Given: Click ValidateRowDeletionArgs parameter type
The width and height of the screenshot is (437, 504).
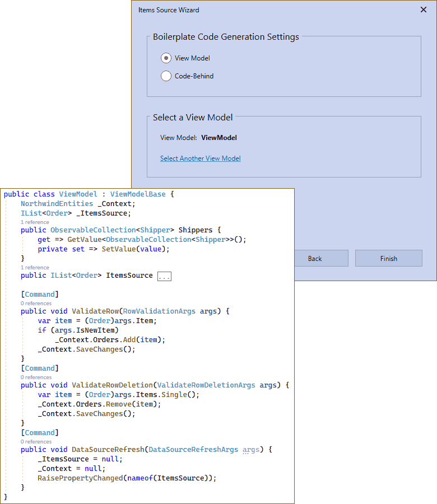Looking at the screenshot, I should coord(206,385).
